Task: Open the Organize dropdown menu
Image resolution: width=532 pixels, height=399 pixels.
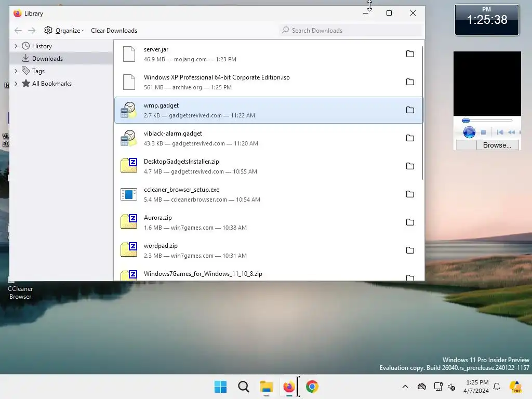Action: [x=64, y=31]
